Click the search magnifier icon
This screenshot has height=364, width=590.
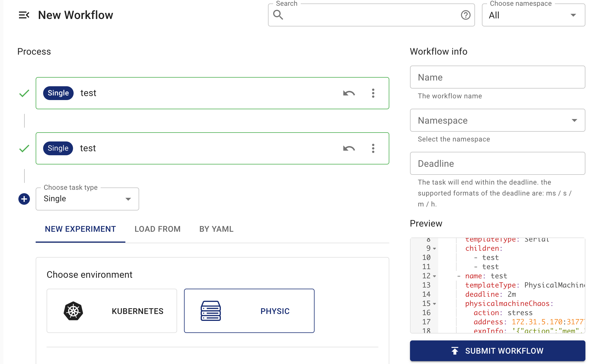[x=278, y=15]
